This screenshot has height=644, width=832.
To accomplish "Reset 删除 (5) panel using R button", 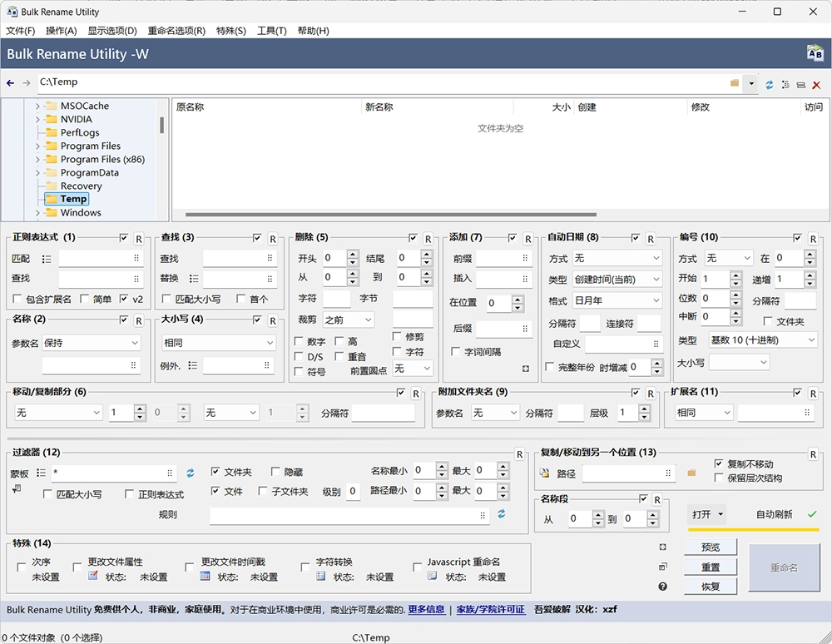I will coord(428,239).
